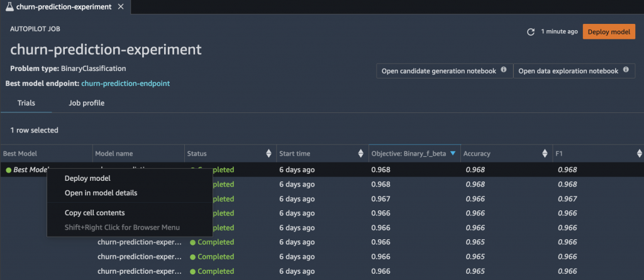This screenshot has height=280, width=644.
Task: Sort trials by F1 column arrows
Action: (x=639, y=154)
